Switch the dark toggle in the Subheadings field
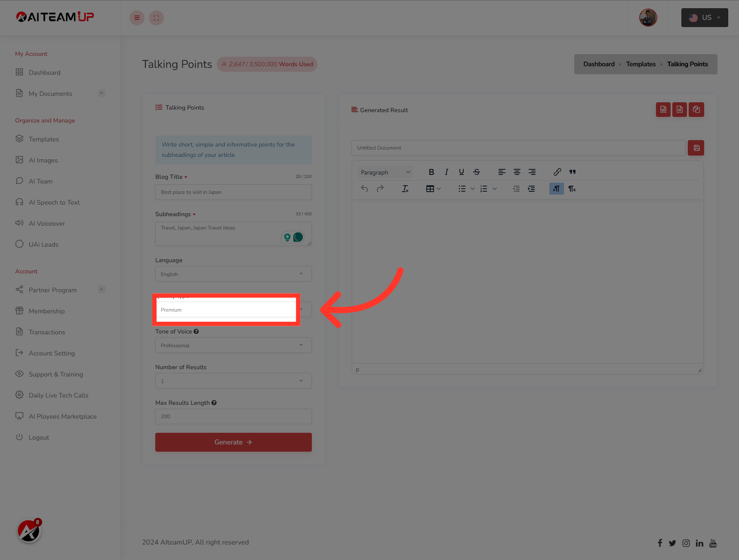The image size is (739, 560). (299, 237)
